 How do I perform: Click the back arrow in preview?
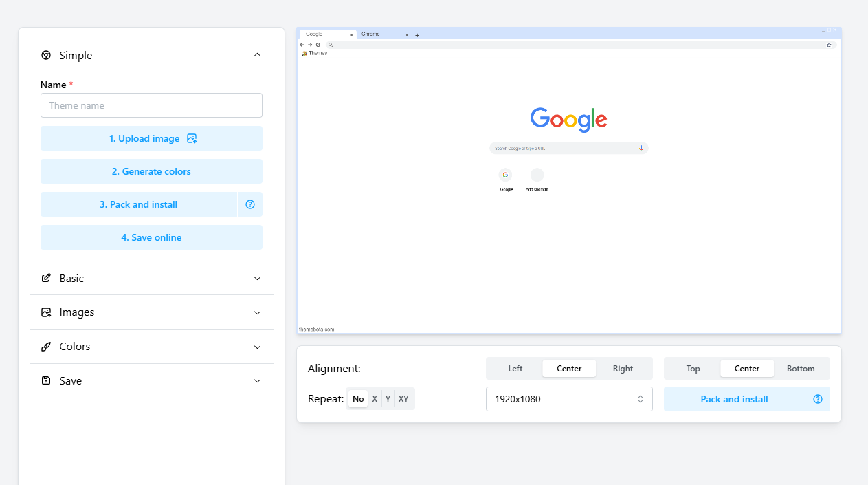point(302,45)
